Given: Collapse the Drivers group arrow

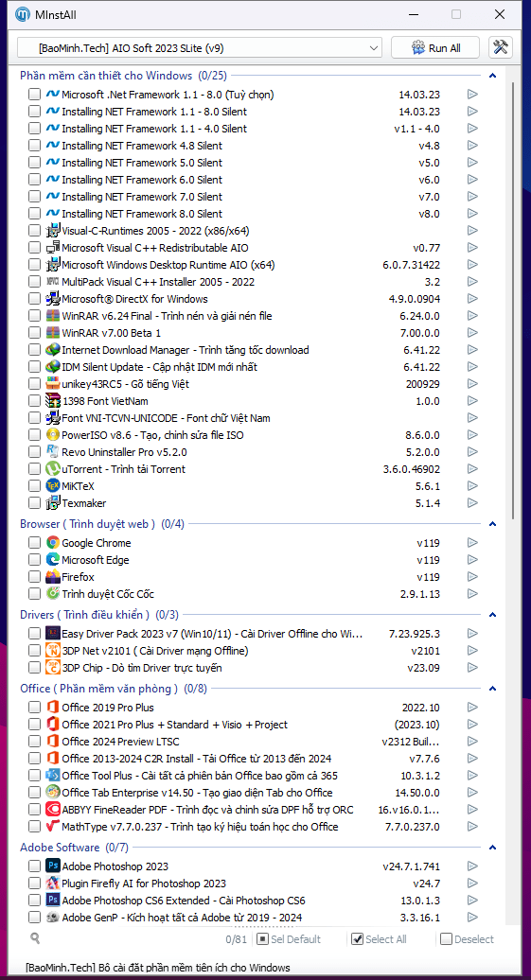Looking at the screenshot, I should click(x=492, y=615).
